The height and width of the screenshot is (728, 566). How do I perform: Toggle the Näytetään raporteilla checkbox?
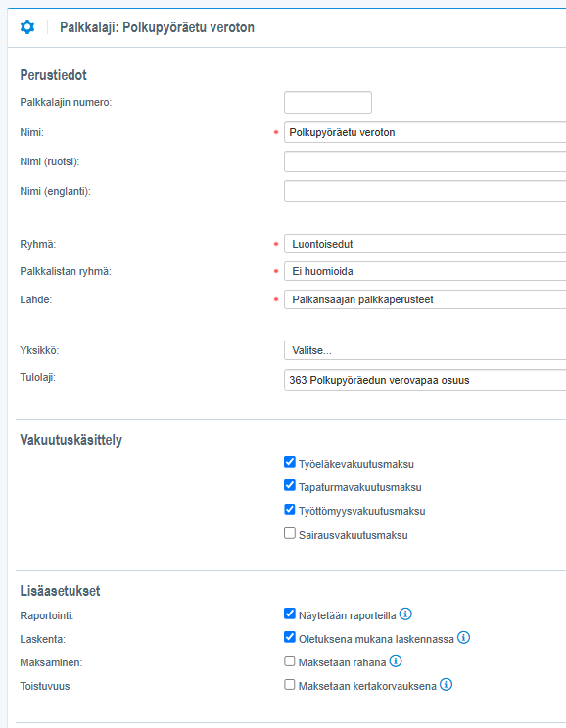pyautogui.click(x=290, y=614)
